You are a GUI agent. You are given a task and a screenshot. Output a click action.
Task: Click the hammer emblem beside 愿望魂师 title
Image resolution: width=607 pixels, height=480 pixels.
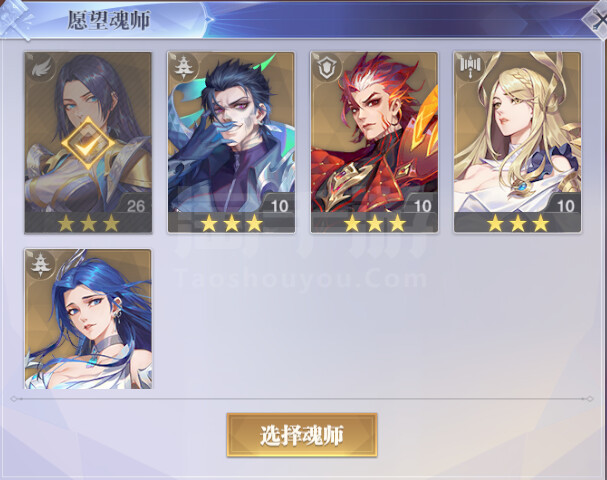15,19
